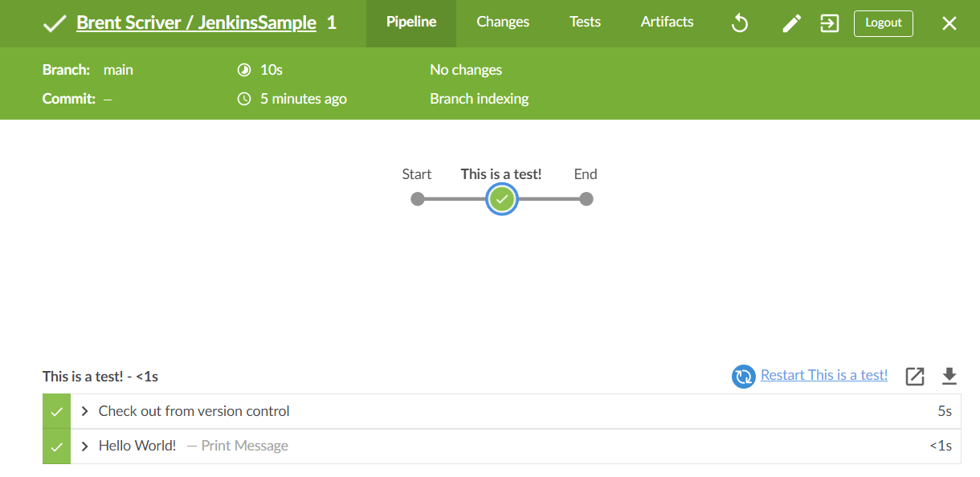Open Brent Scriver / JenkinsSample link
The image size is (980, 477).
(197, 23)
